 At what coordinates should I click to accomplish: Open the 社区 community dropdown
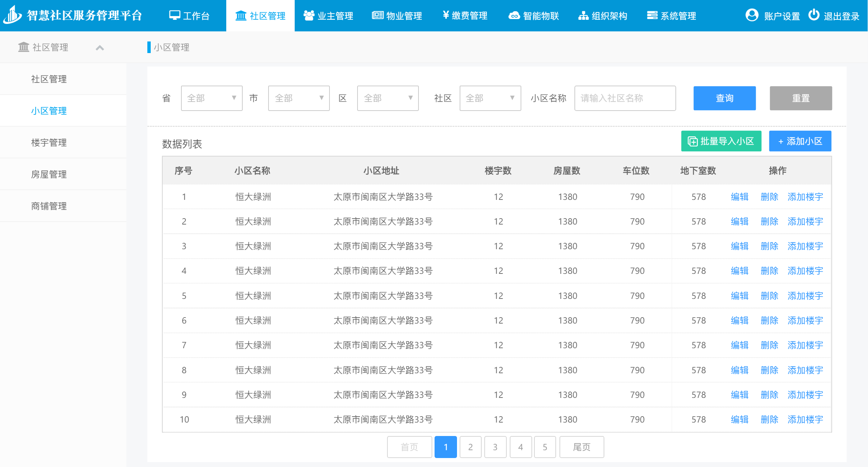[490, 98]
